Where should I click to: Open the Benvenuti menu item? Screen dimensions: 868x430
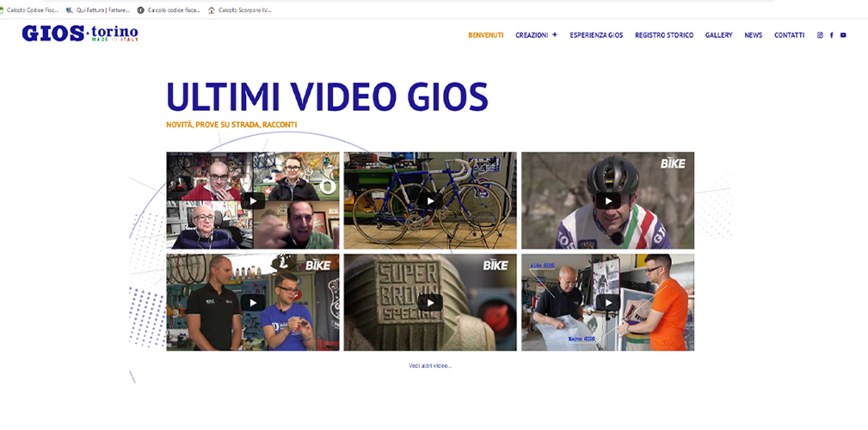pyautogui.click(x=485, y=35)
